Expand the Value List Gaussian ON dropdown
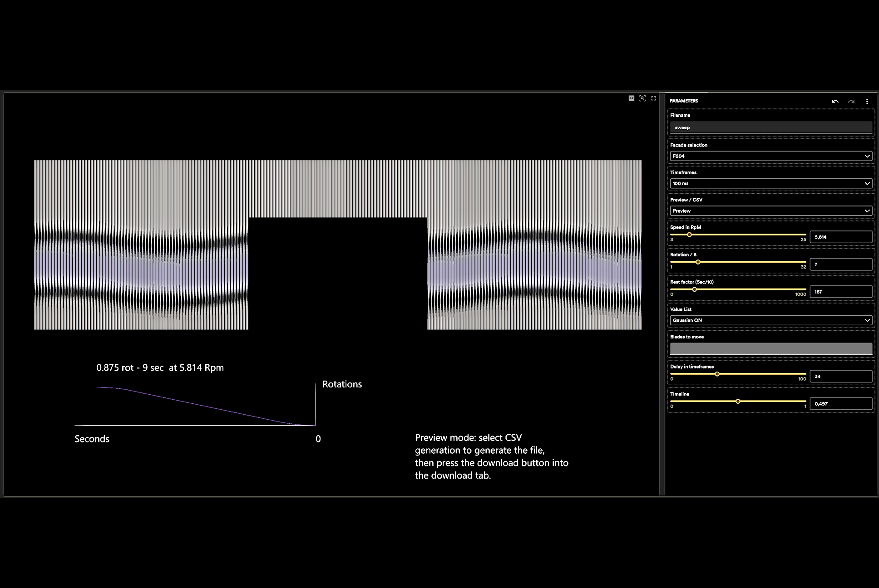The image size is (879, 588). [x=770, y=320]
